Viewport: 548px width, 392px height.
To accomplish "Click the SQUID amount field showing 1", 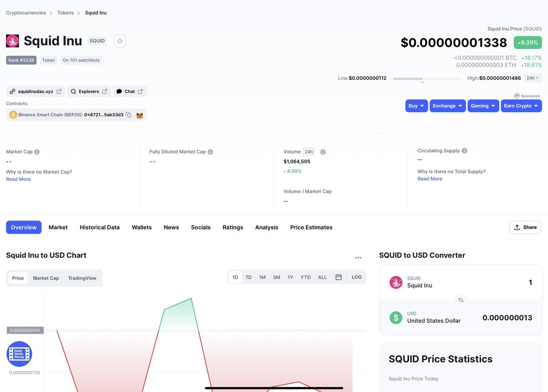I will click(x=530, y=282).
